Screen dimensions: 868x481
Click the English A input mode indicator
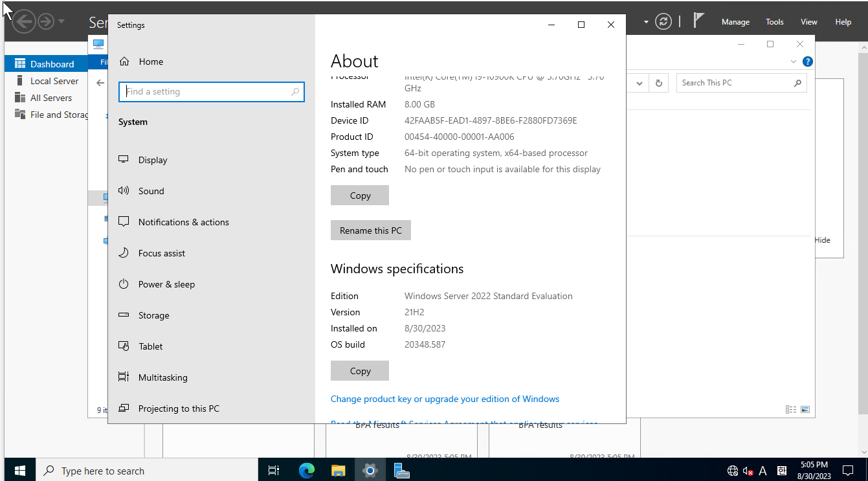tap(763, 471)
